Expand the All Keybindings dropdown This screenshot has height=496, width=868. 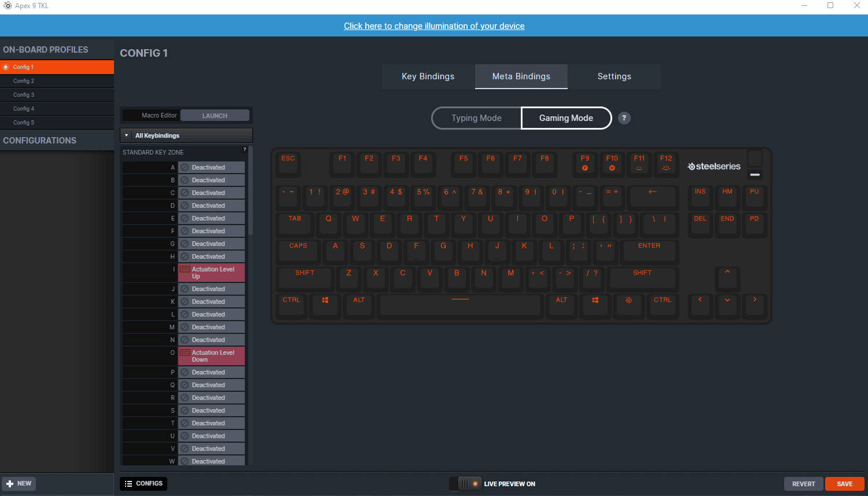(186, 135)
